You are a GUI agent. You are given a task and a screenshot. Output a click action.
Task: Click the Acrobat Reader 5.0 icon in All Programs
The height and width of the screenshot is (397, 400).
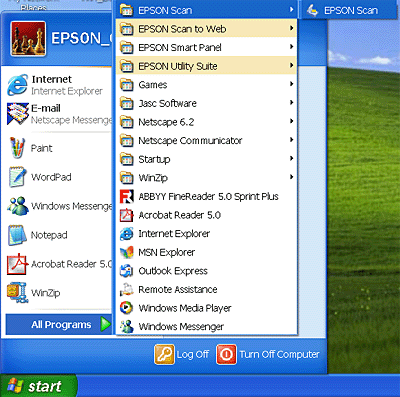point(127,215)
